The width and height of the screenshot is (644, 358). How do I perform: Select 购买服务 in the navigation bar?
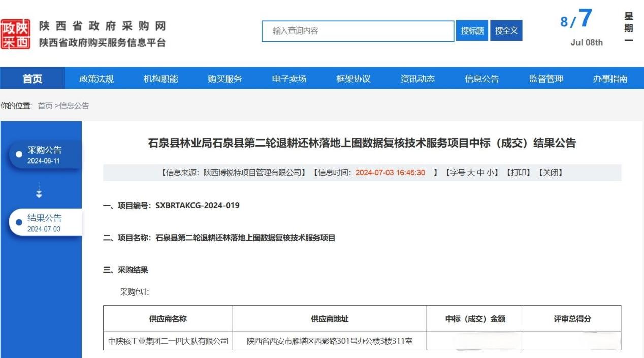225,79
